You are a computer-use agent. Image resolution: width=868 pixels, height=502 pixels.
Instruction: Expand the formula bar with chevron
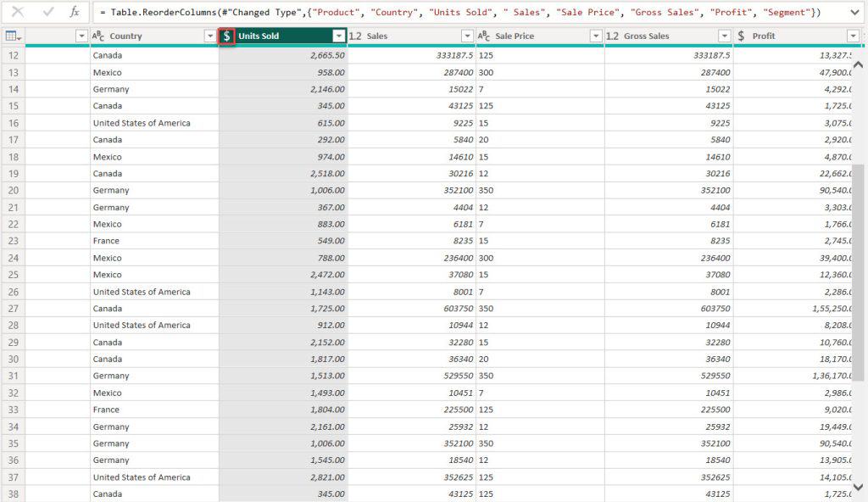coord(854,12)
